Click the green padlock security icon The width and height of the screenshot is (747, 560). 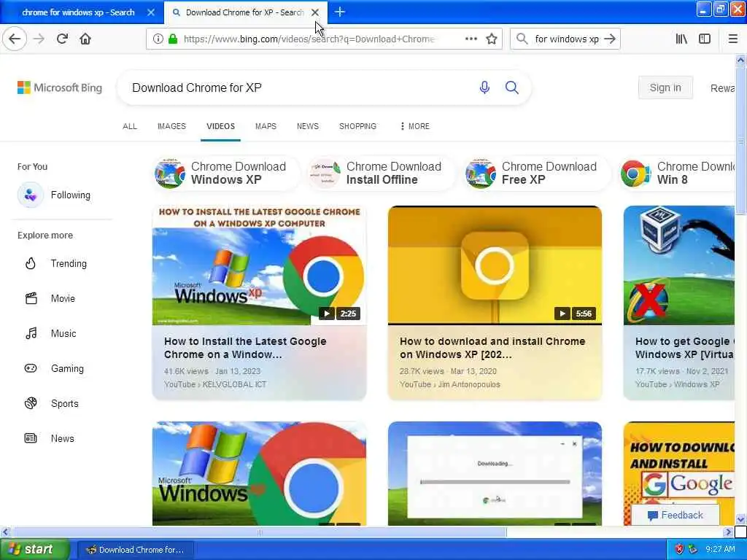click(x=173, y=39)
